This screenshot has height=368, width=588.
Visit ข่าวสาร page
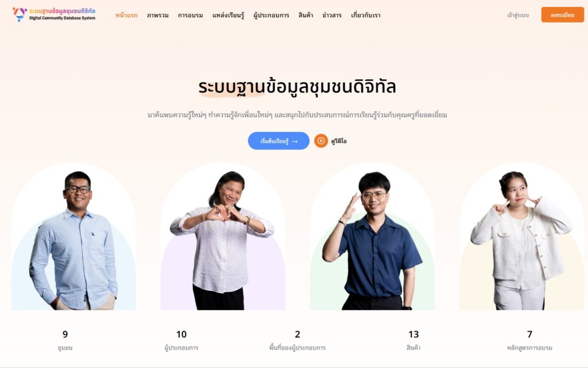pyautogui.click(x=332, y=16)
